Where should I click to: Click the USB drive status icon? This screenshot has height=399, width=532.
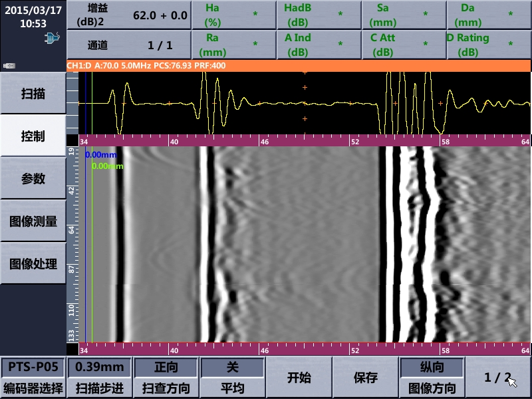point(9,66)
